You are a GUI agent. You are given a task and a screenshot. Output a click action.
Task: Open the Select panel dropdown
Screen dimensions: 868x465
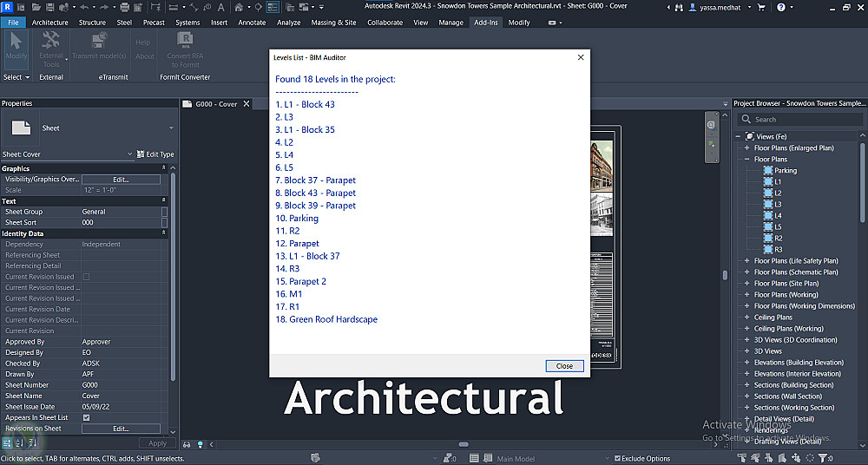[16, 77]
